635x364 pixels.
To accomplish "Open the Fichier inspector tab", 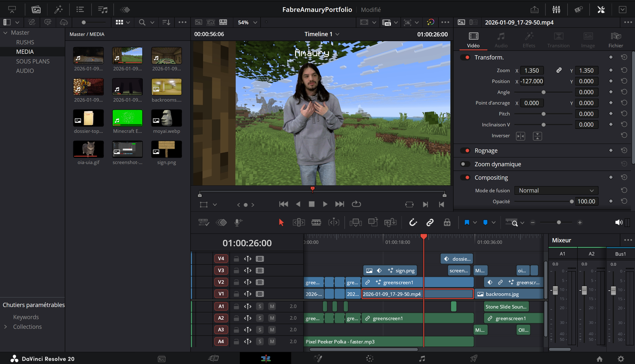I will [615, 40].
